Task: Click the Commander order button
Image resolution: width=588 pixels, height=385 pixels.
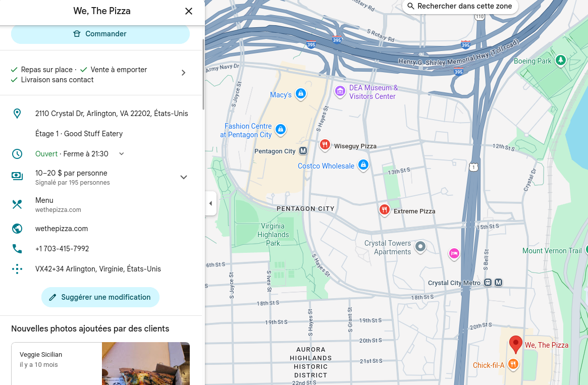Action: click(x=100, y=34)
